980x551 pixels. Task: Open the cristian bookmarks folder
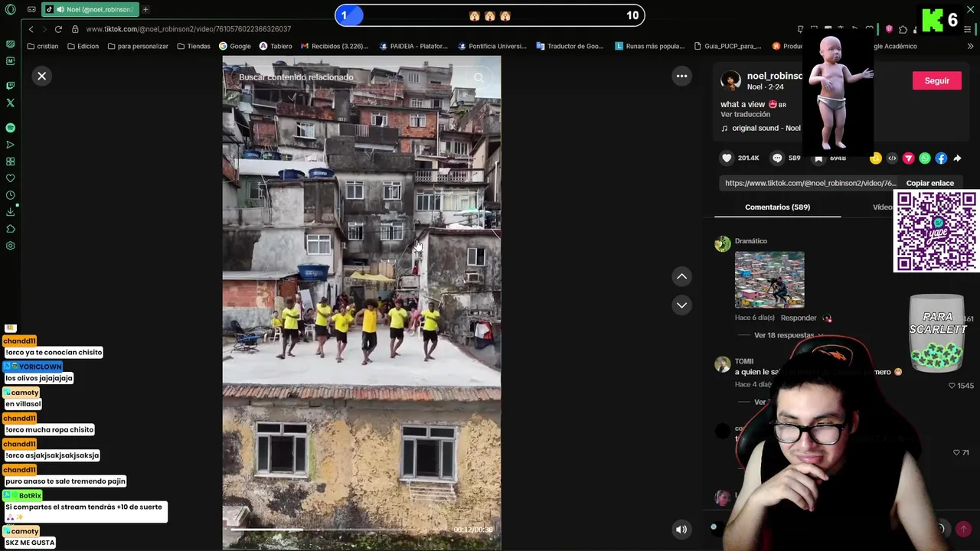coord(42,46)
